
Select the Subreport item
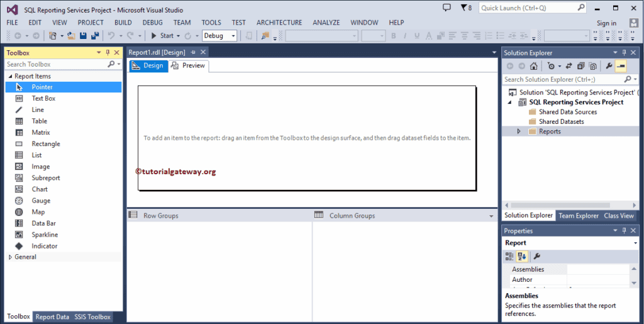coord(64,178)
